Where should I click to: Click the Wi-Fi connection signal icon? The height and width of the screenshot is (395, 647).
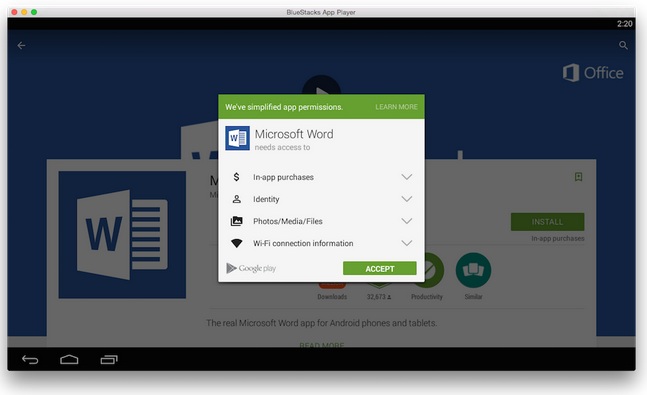click(236, 243)
